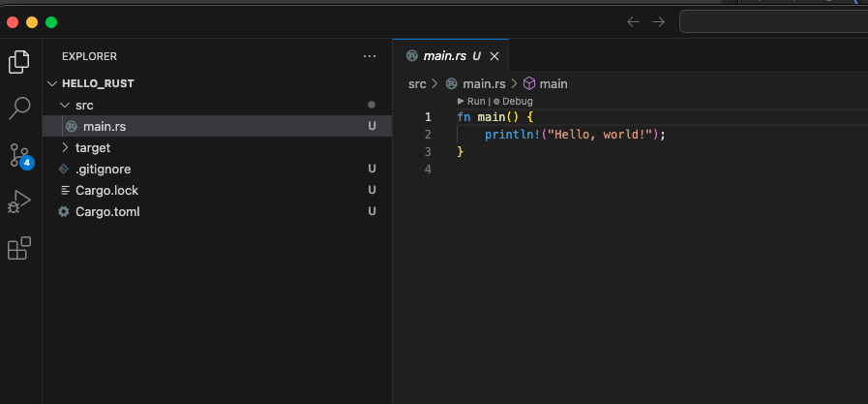Open the Cargo.toml file
Image resolution: width=868 pixels, height=404 pixels.
coord(217,212)
